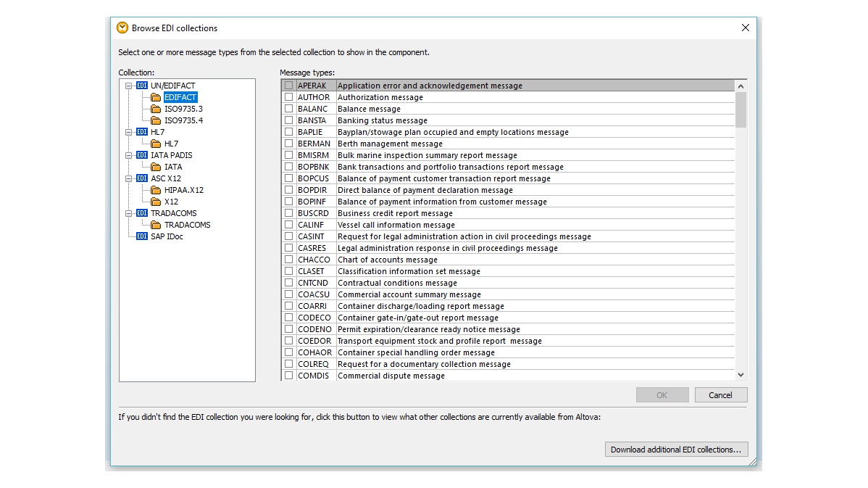Viewport: 868px width, 488px height.
Task: Enable the AUTHOR message type checkbox
Action: pyautogui.click(x=289, y=97)
